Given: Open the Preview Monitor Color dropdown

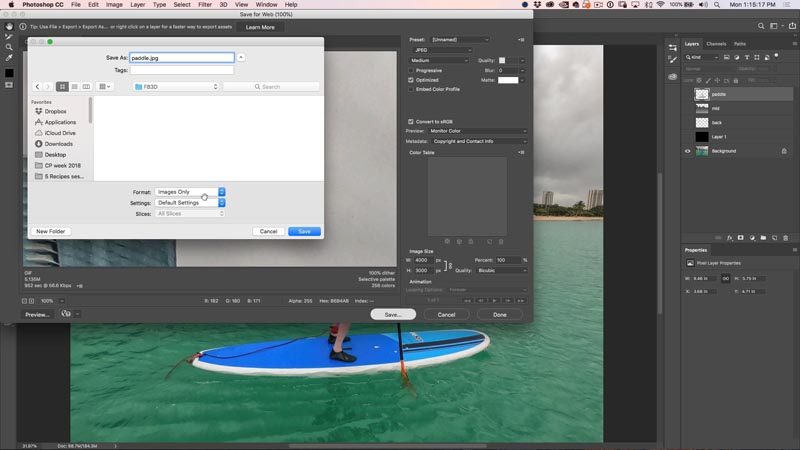Looking at the screenshot, I should [478, 131].
